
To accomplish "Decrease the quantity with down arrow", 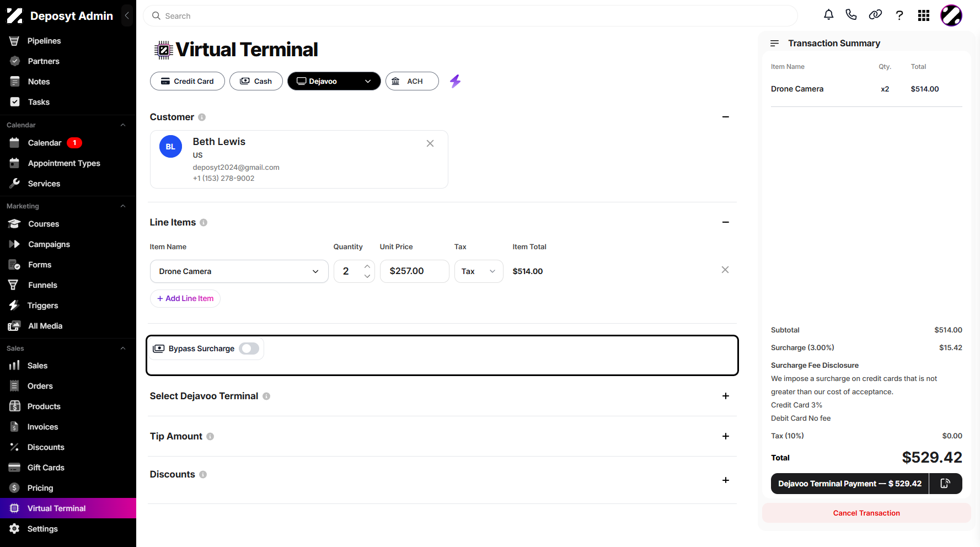I will tap(367, 276).
